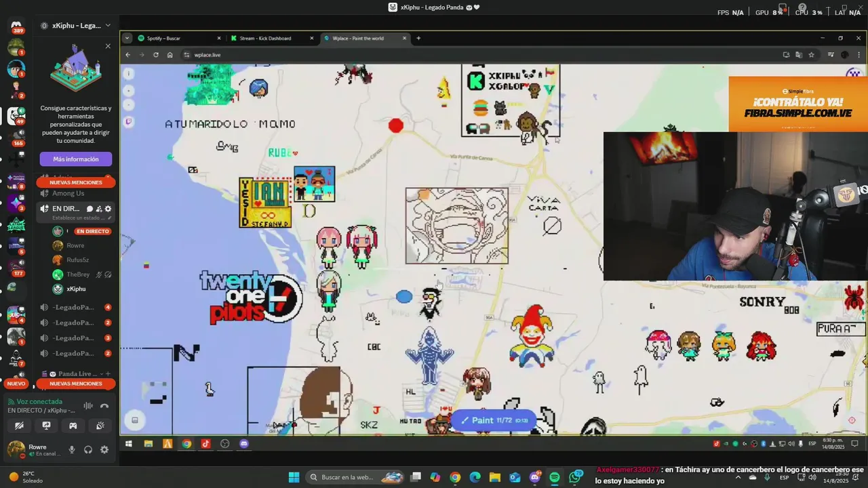This screenshot has height=488, width=868.
Task: Join LegadoPa voice channel with badge 3
Action: point(76,338)
